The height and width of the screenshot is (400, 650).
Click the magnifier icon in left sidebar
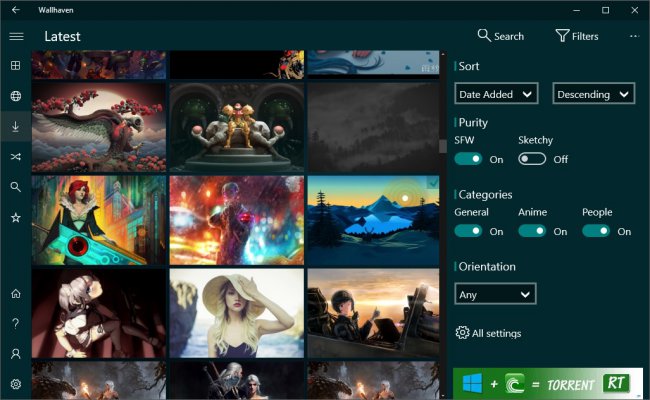(x=16, y=187)
